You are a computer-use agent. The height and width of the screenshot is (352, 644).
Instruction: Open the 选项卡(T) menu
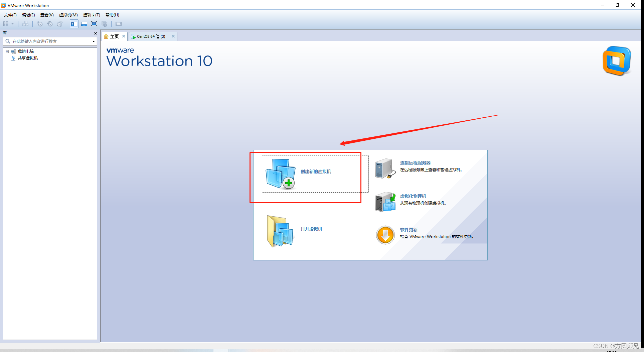[92, 15]
